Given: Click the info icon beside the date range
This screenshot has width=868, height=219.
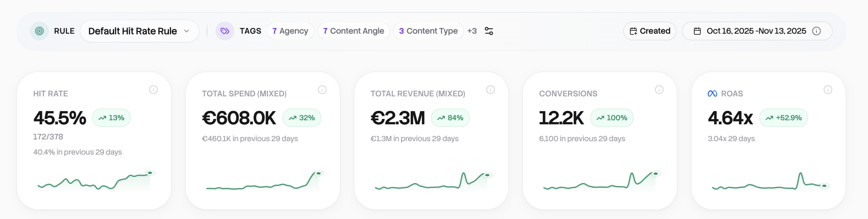Looking at the screenshot, I should [816, 31].
